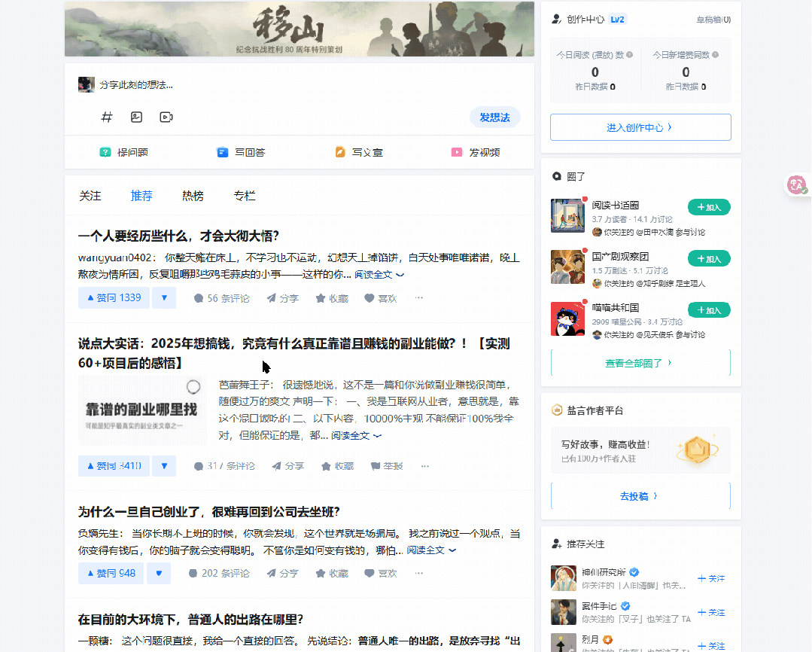Favorite the 大彻大悟 post with the star
The height and width of the screenshot is (652, 812).
(332, 298)
